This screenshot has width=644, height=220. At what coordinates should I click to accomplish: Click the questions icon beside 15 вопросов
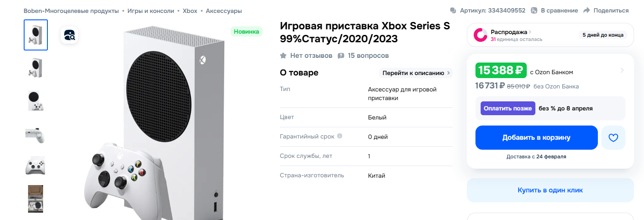[x=341, y=56]
